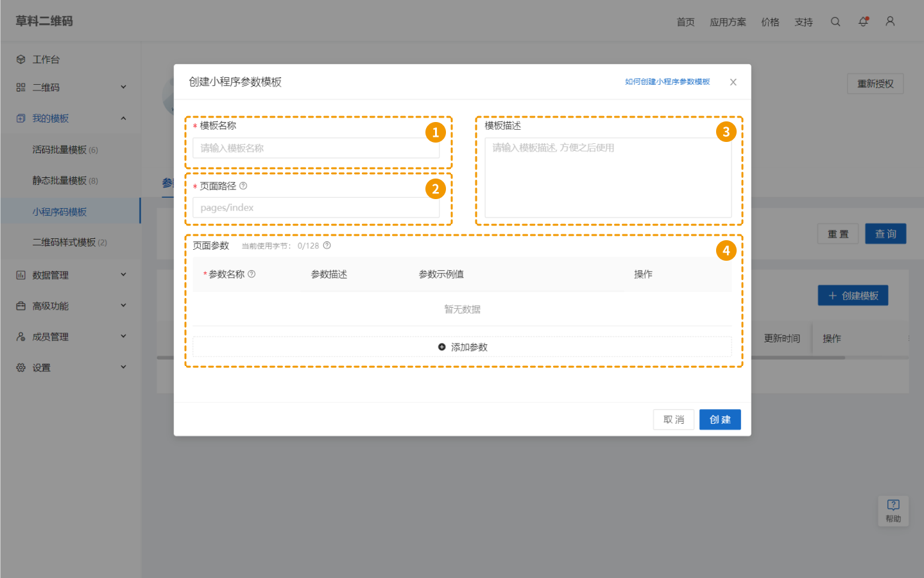Select 活码批量模板 in the sidebar
Screen dimensions: 924x578
click(71, 150)
